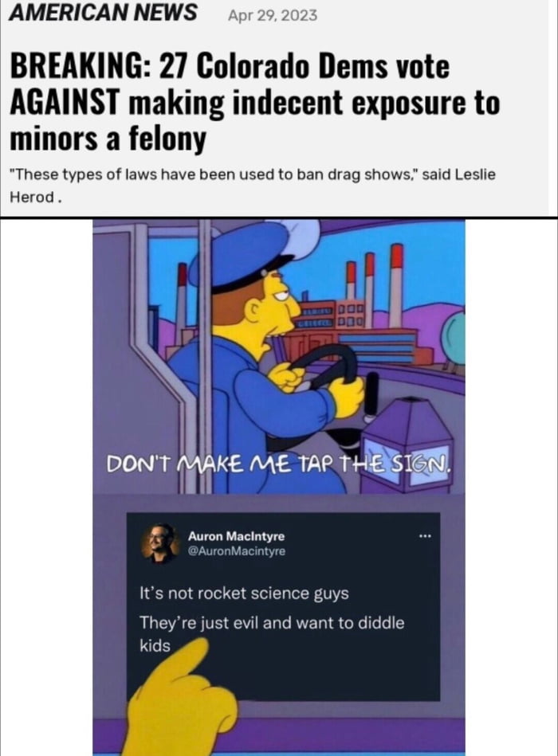Screen dimensions: 558x756
Task: Open the Auron MacIntyre display name
Action: coord(236,536)
